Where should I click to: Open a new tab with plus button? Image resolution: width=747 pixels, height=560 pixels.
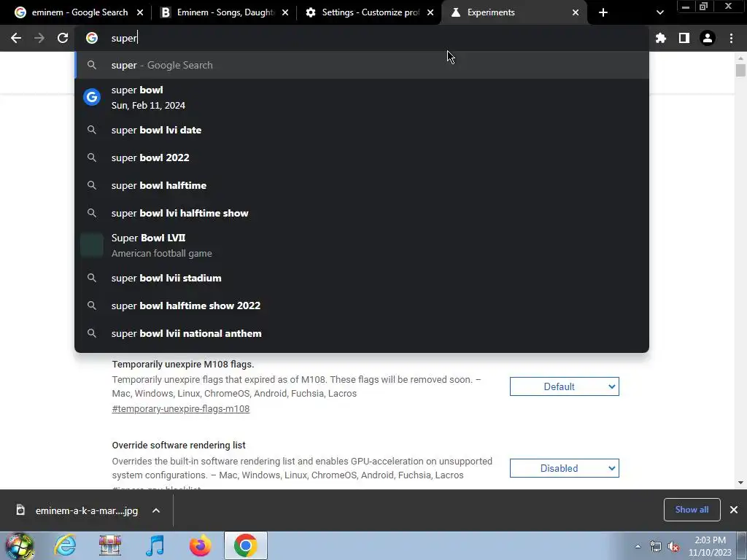[603, 12]
